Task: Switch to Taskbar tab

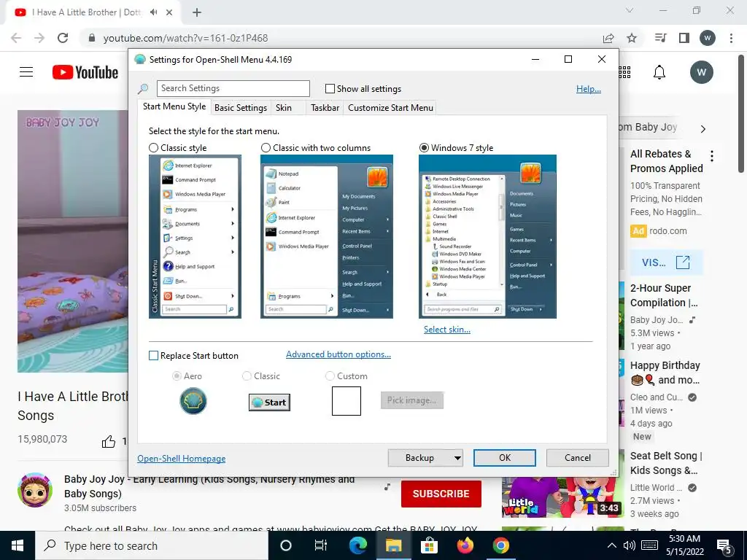Action: pos(325,108)
